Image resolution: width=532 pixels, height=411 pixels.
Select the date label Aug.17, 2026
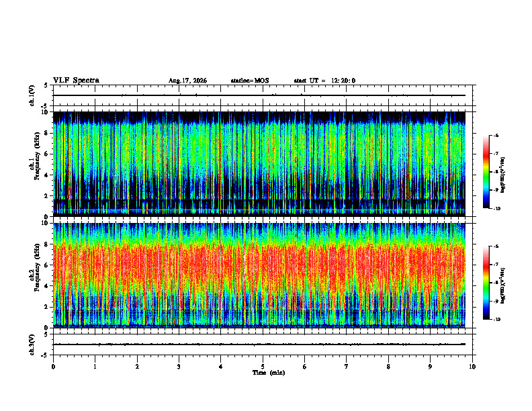pos(187,81)
